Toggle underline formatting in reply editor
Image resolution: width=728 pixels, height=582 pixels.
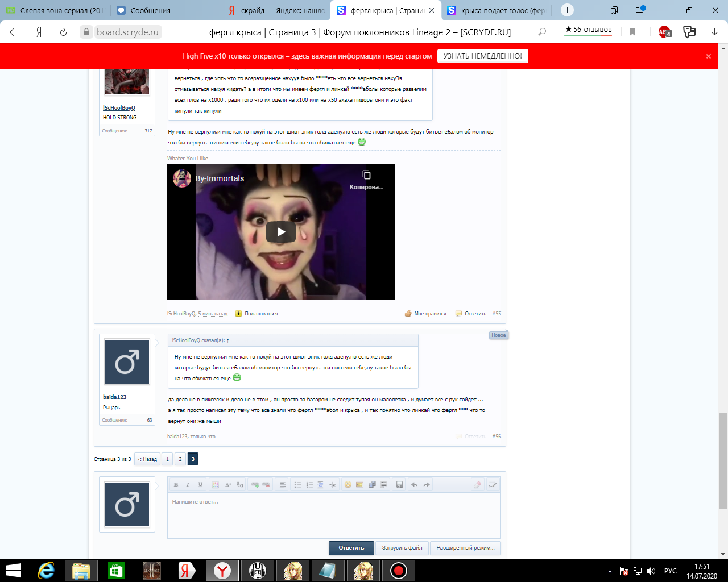pyautogui.click(x=200, y=485)
